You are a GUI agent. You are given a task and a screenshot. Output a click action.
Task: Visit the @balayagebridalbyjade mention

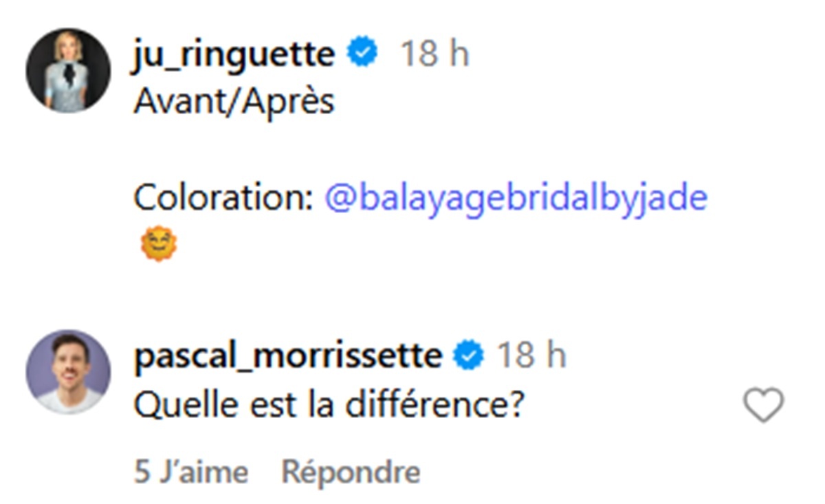point(516,199)
